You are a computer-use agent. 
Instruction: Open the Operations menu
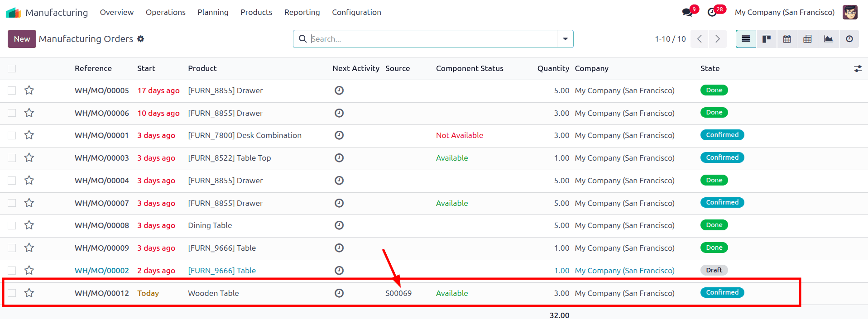tap(165, 12)
